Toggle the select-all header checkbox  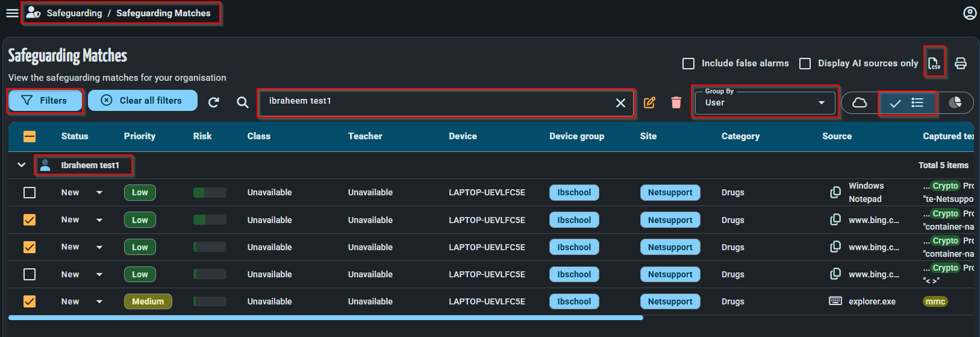pyautogui.click(x=30, y=136)
